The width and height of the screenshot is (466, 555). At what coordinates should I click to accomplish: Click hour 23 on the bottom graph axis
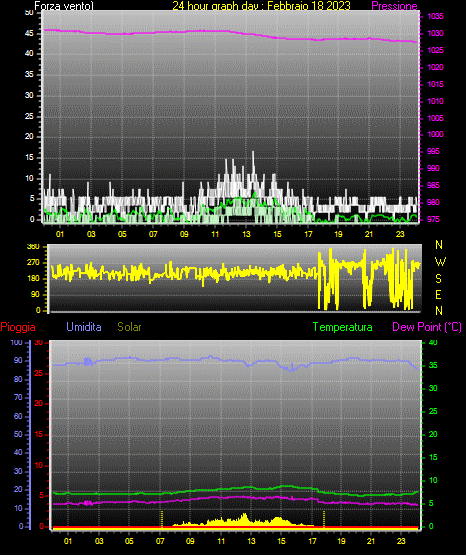point(401,541)
